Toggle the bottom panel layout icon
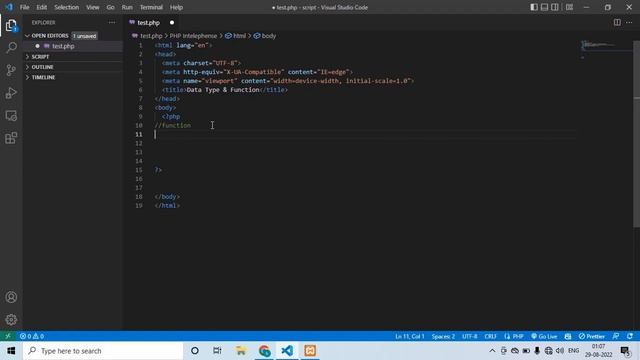The image size is (640, 360). click(x=544, y=7)
